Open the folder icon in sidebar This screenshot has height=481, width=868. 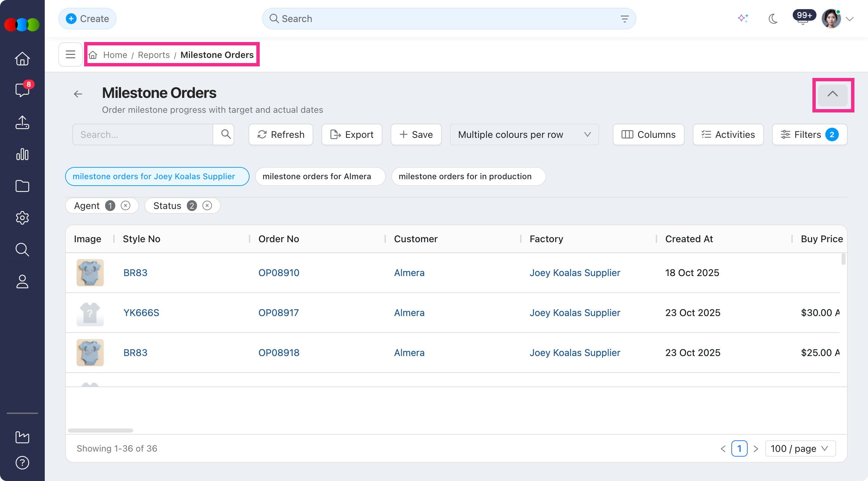(x=22, y=186)
